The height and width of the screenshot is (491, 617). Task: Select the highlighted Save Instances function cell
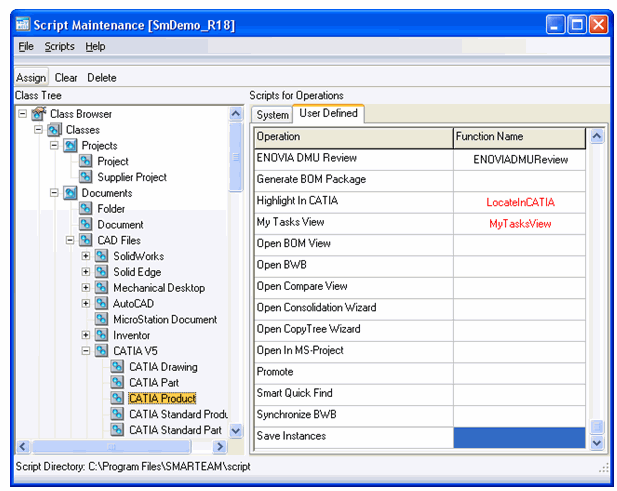pyautogui.click(x=518, y=437)
